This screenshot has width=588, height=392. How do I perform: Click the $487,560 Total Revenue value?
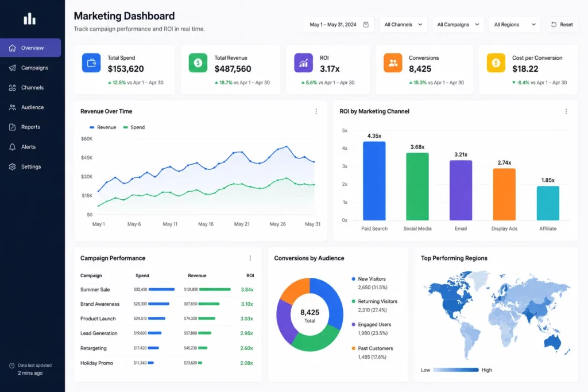[233, 69]
